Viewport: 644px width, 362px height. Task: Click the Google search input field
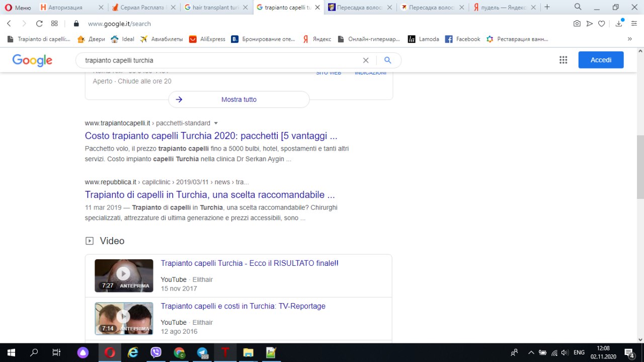tap(221, 60)
